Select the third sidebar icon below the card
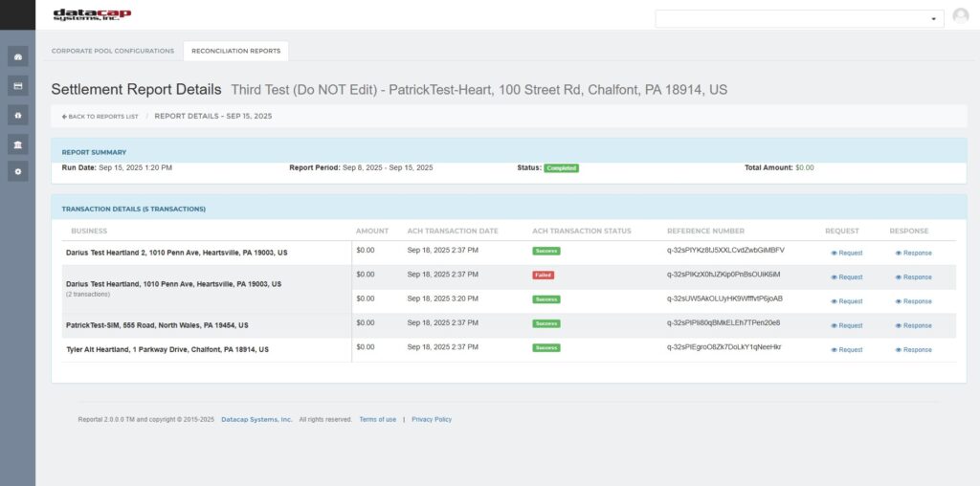 (x=17, y=115)
